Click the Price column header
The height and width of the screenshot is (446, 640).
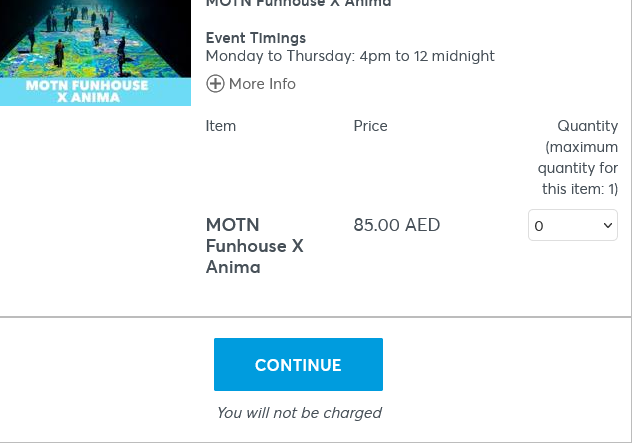point(371,126)
